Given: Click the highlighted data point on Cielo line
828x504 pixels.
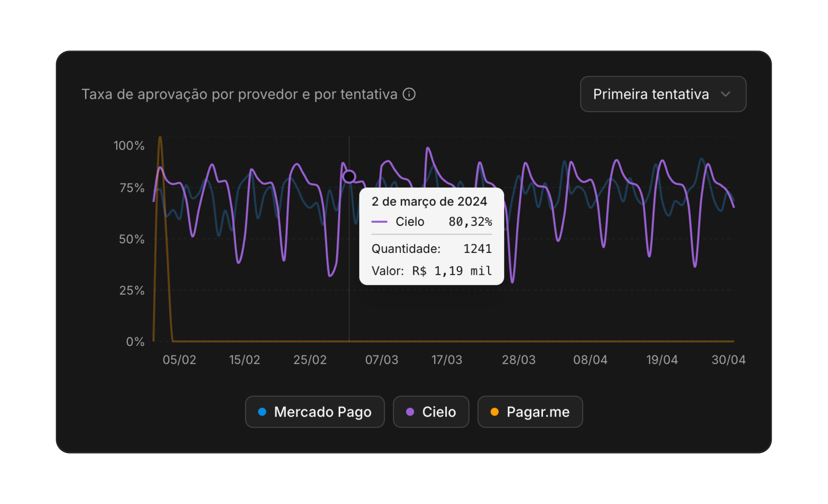Looking at the screenshot, I should [349, 176].
